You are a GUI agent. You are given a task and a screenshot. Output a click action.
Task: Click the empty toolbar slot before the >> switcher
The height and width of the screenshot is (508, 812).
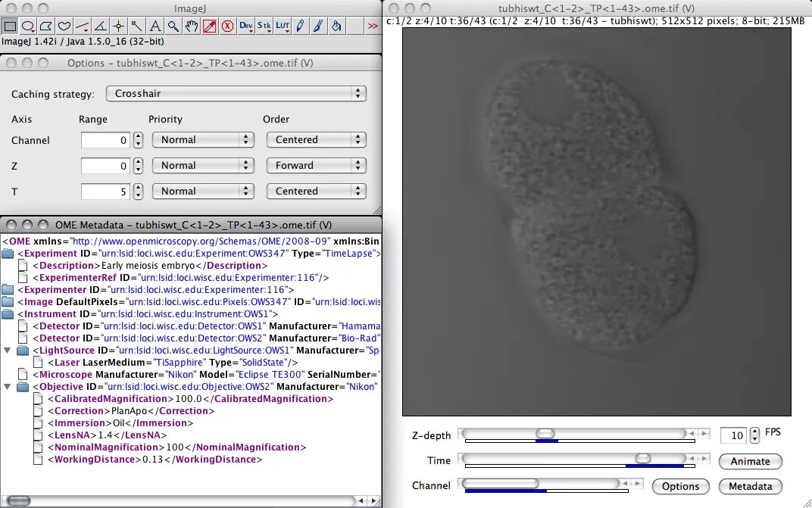[354, 26]
